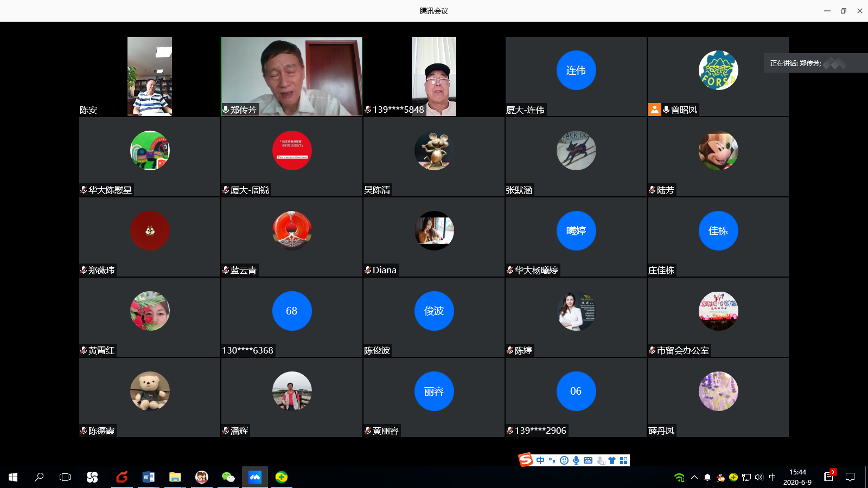Viewport: 868px width, 488px height.
Task: Open the system volume control
Action: (759, 477)
